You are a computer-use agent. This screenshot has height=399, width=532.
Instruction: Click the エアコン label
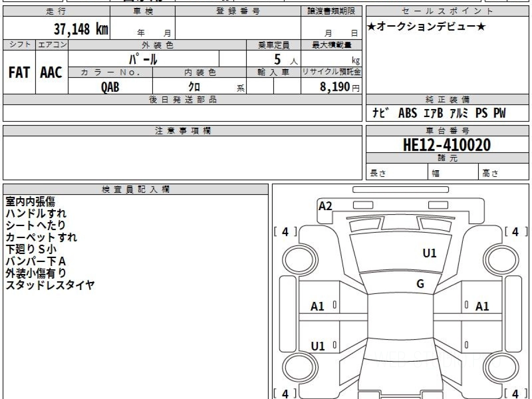point(52,45)
